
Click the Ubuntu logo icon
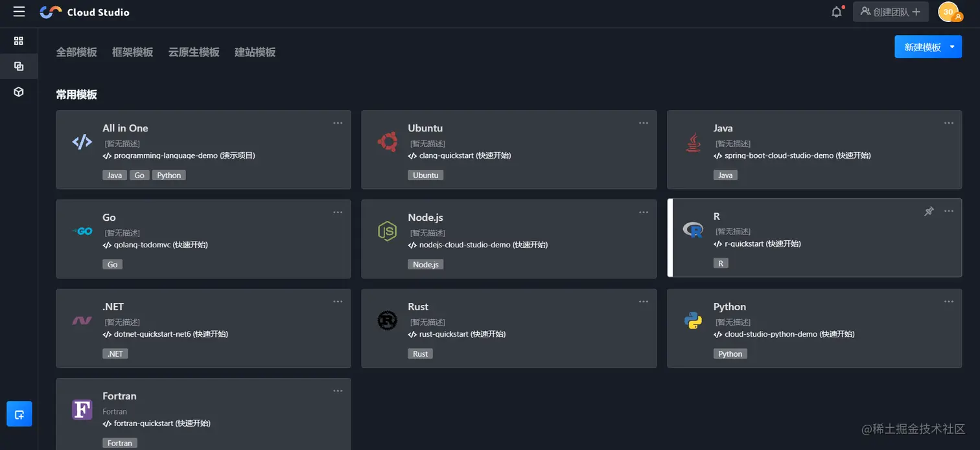(x=388, y=142)
